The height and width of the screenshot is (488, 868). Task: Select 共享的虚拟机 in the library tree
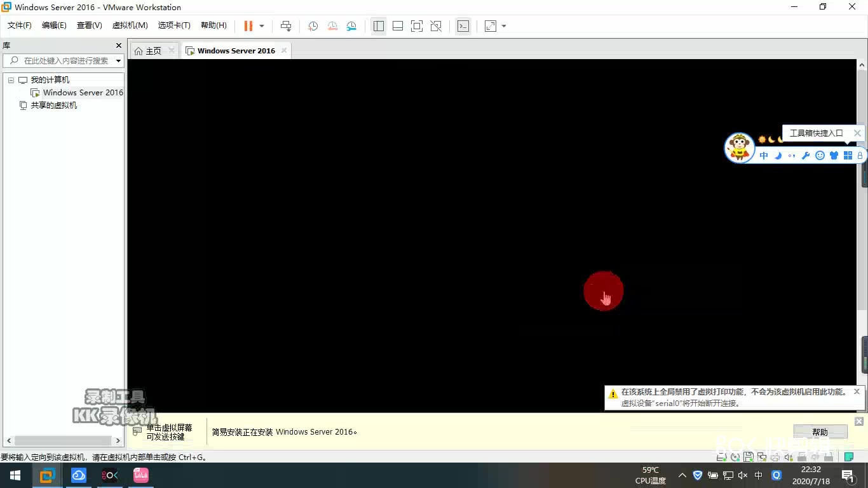pos(54,105)
